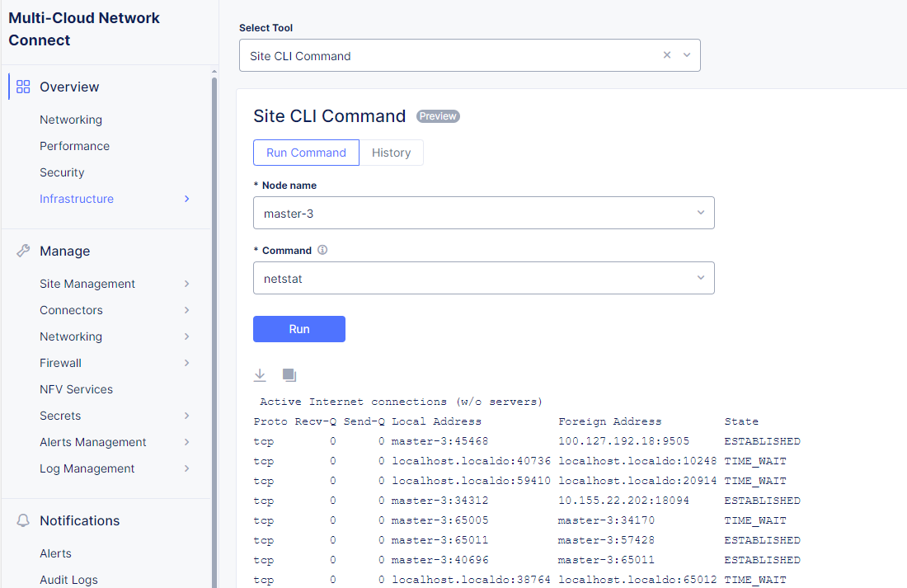This screenshot has height=588, width=907.
Task: Download the command output
Action: click(x=260, y=375)
